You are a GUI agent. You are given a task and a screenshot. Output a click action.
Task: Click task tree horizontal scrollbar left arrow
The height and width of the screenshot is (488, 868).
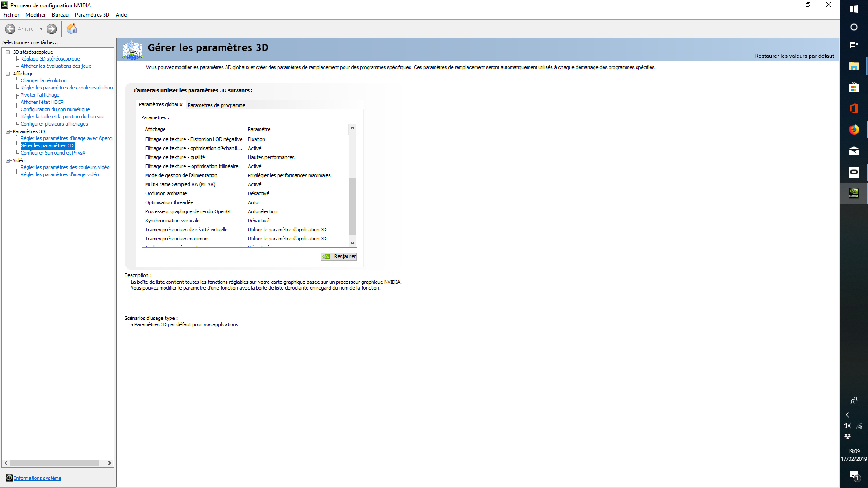pyautogui.click(x=6, y=463)
